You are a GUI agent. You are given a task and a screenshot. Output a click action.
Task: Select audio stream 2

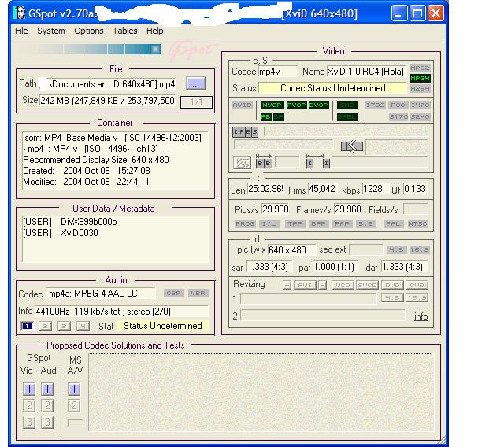46,327
